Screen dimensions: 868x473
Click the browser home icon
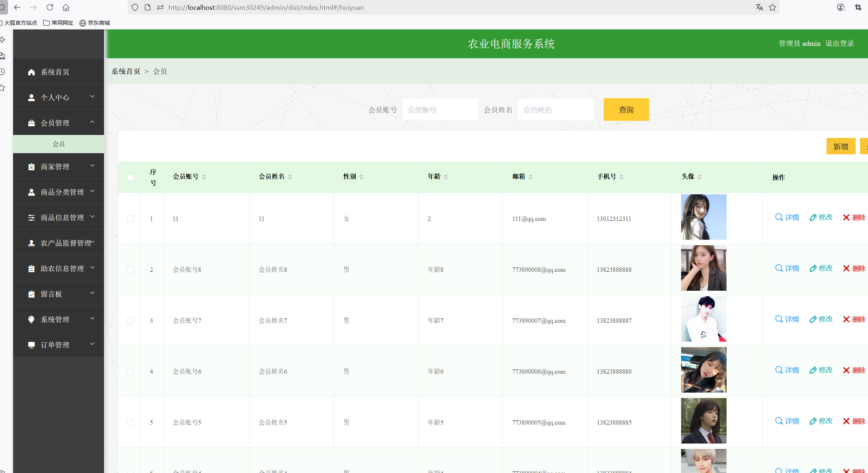66,7
